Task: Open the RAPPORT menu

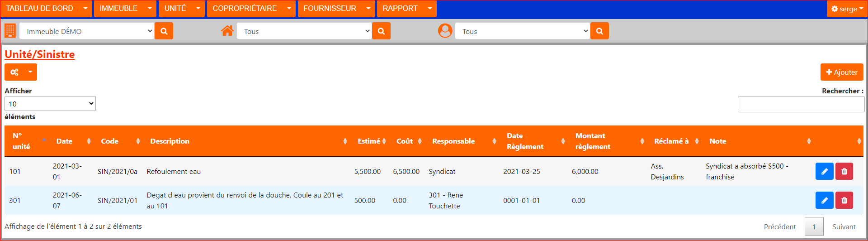Action: click(x=406, y=9)
